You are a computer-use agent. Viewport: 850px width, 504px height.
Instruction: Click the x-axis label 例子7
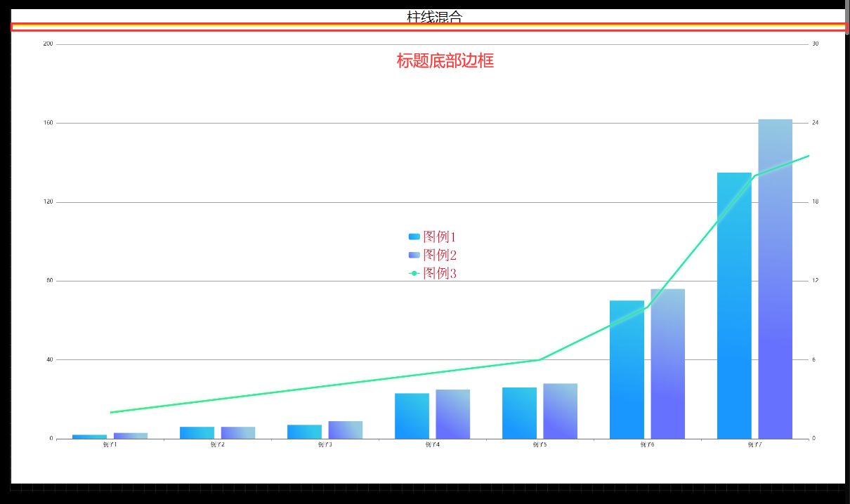[x=754, y=444]
